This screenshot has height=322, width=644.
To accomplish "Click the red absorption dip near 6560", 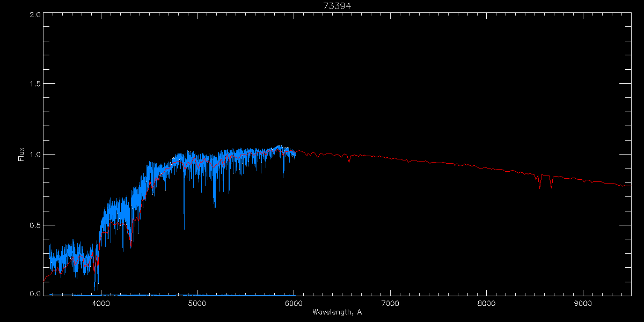I will (349, 158).
